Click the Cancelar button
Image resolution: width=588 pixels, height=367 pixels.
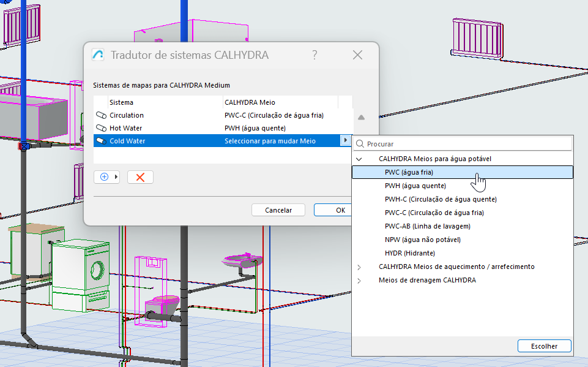(x=278, y=210)
